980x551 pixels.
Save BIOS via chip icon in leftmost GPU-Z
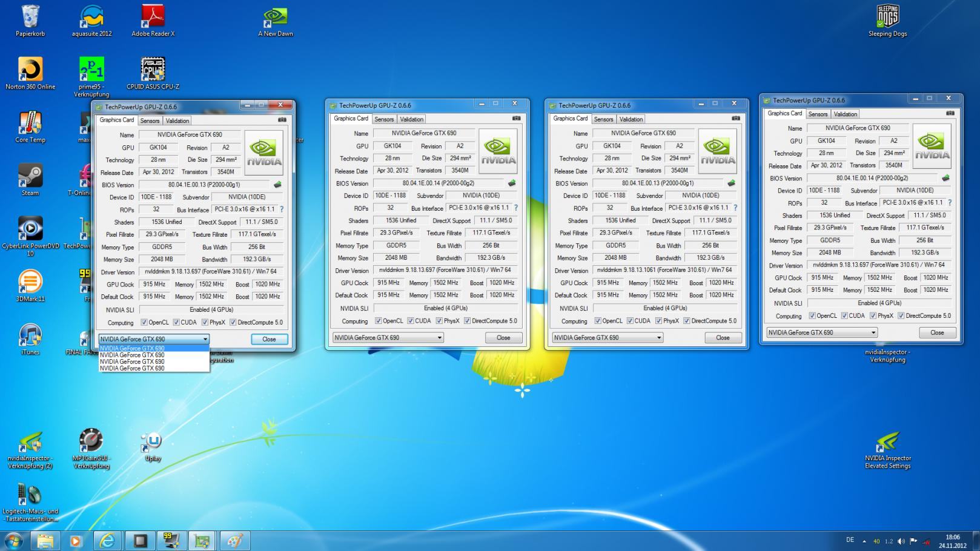click(x=277, y=185)
